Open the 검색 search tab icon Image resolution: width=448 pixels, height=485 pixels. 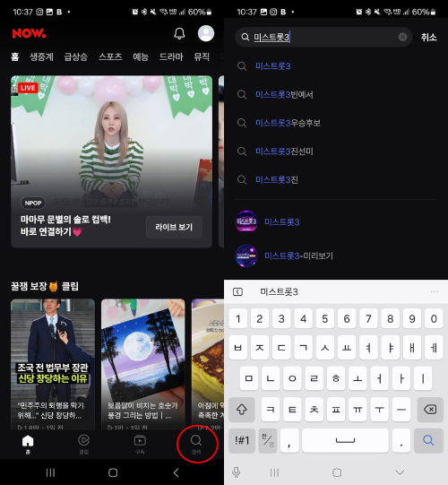[x=196, y=444]
